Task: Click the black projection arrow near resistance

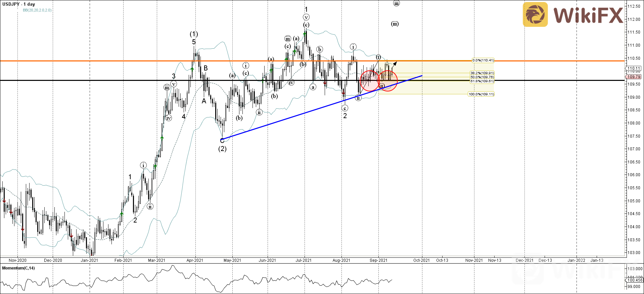Action: pyautogui.click(x=395, y=64)
